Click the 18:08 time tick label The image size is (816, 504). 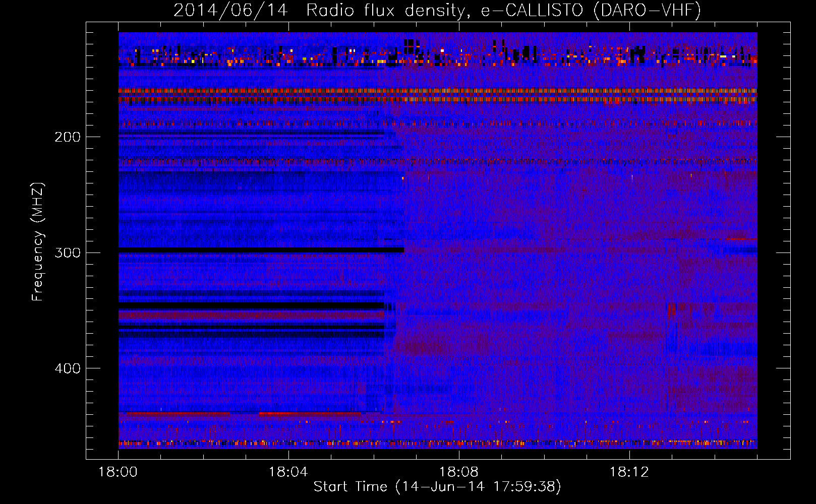459,472
